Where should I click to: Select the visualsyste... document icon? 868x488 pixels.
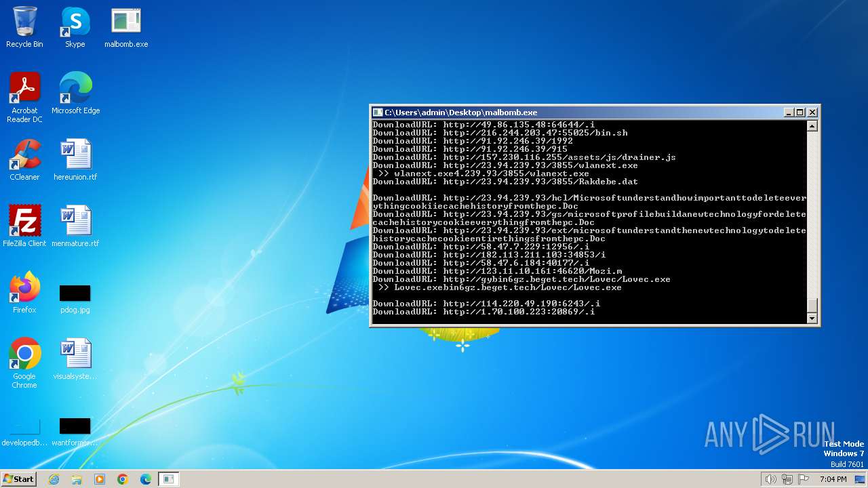pyautogui.click(x=75, y=359)
